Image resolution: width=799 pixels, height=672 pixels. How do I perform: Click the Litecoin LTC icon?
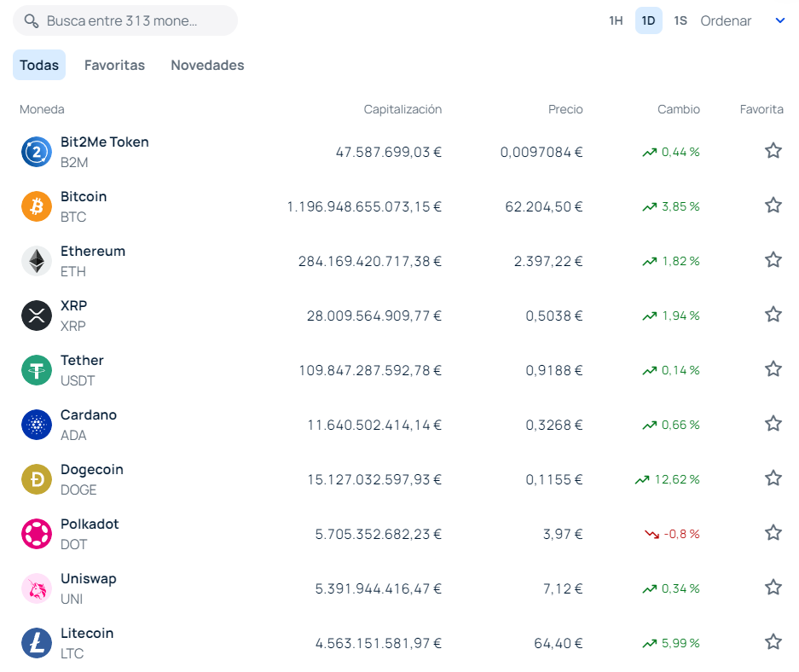tap(36, 643)
